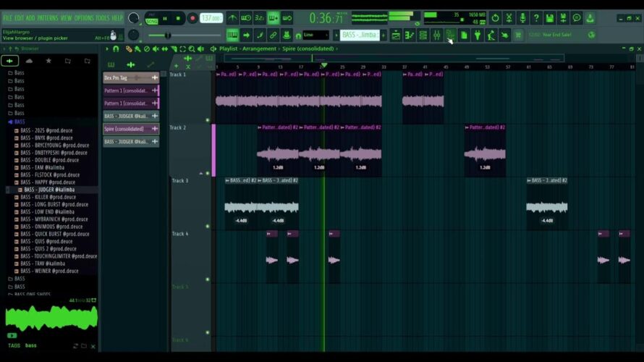The height and width of the screenshot is (362, 644).
Task: Click the link controller icon
Action: click(273, 35)
